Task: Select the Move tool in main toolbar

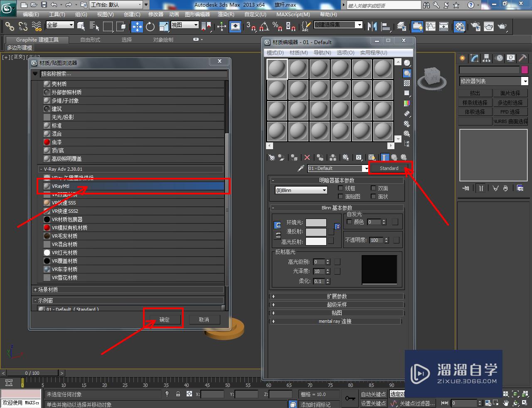Action: point(137,27)
